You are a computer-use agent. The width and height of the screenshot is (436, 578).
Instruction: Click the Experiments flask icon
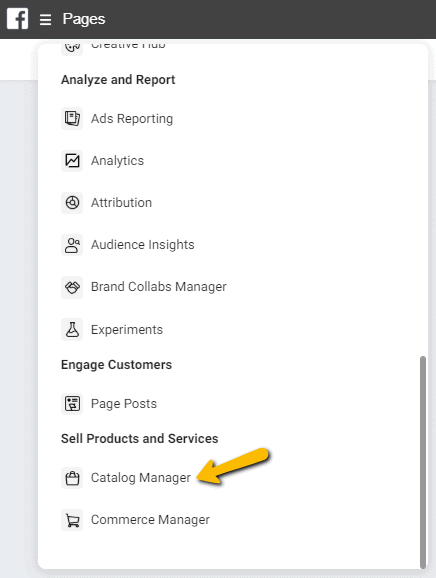tap(72, 329)
